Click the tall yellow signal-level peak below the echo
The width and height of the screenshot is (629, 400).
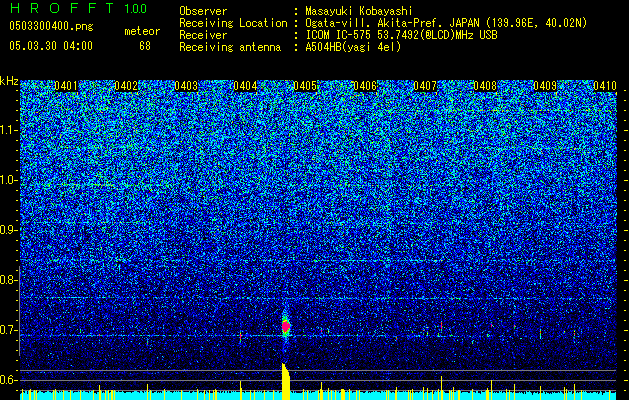click(x=286, y=382)
